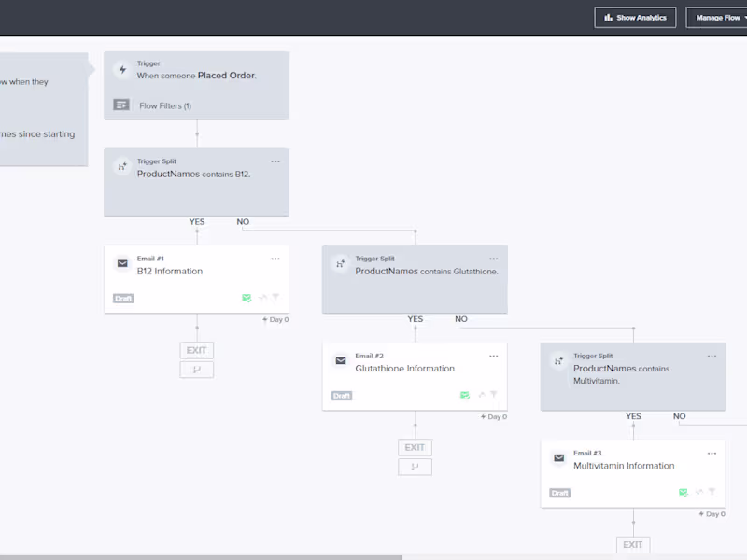Click the Show Analytics button
Screen dimensions: 747x560
pos(635,18)
